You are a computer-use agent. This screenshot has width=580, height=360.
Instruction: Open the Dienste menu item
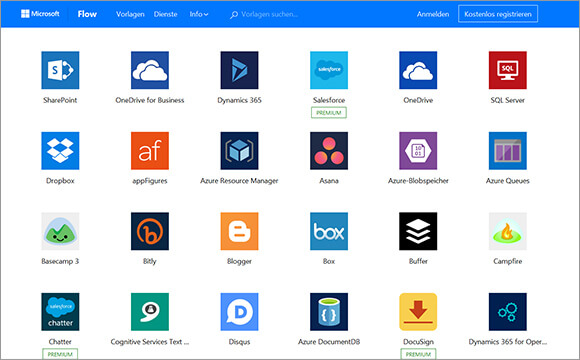click(x=165, y=14)
